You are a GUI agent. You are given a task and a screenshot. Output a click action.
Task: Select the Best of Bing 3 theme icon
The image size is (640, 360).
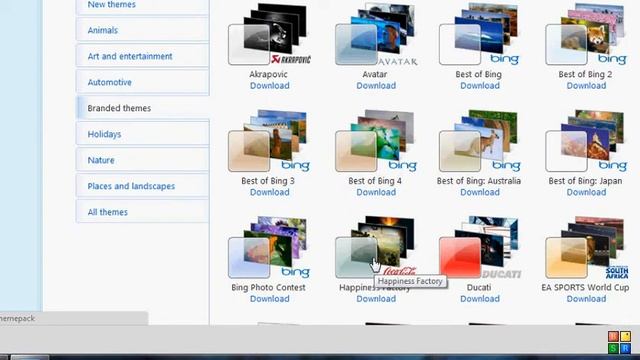coord(269,140)
